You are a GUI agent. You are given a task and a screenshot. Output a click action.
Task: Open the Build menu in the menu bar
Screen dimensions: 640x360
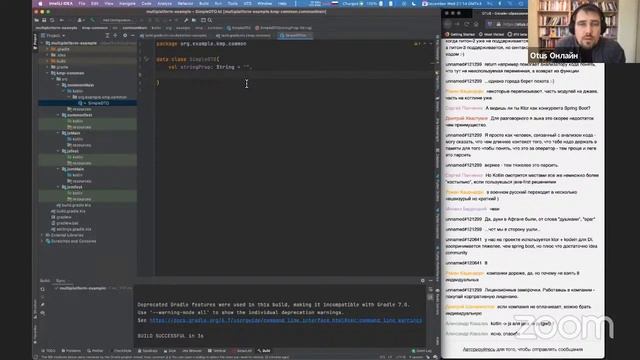coord(204,4)
